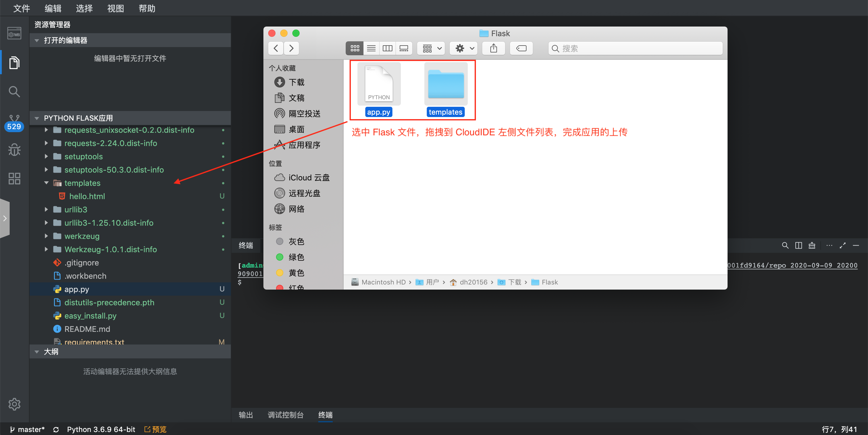Screen dimensions: 868x435
Task: Open settings gear in activity bar
Action: pos(14,404)
